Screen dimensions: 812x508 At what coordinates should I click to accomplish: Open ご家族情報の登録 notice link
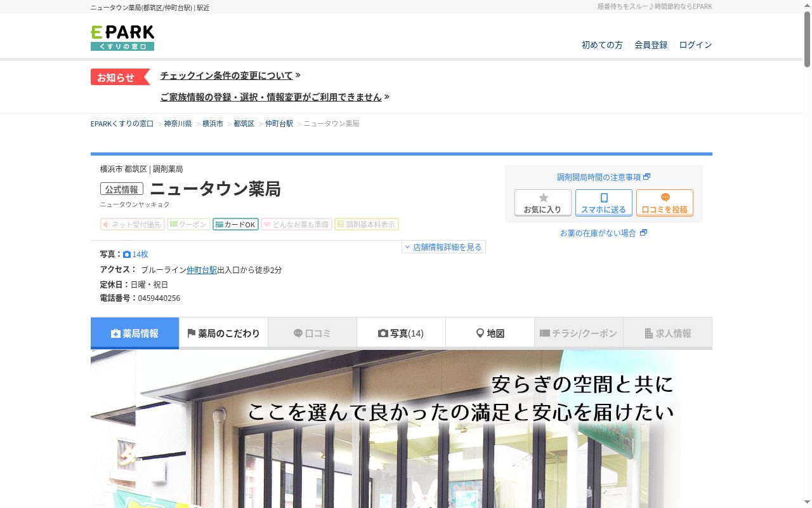(271, 97)
